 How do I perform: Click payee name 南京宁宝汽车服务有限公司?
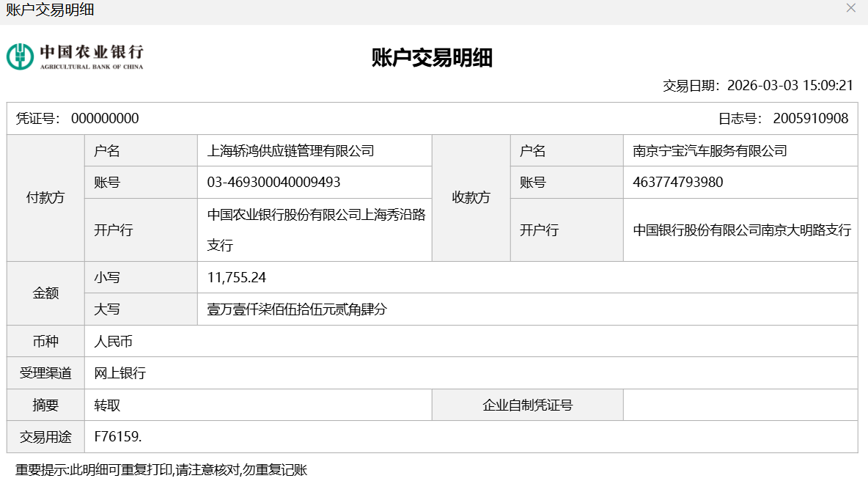[710, 151]
